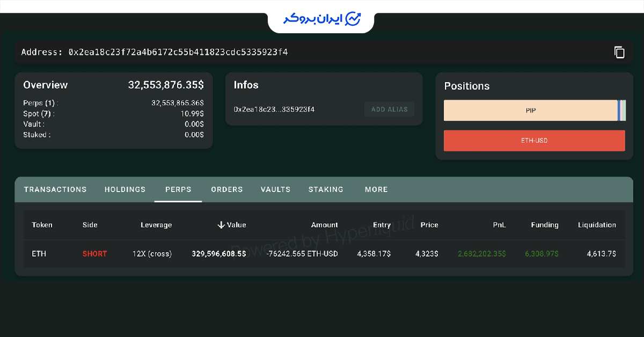Switch to the HOLDINGS tab
644x337 pixels.
click(x=125, y=189)
